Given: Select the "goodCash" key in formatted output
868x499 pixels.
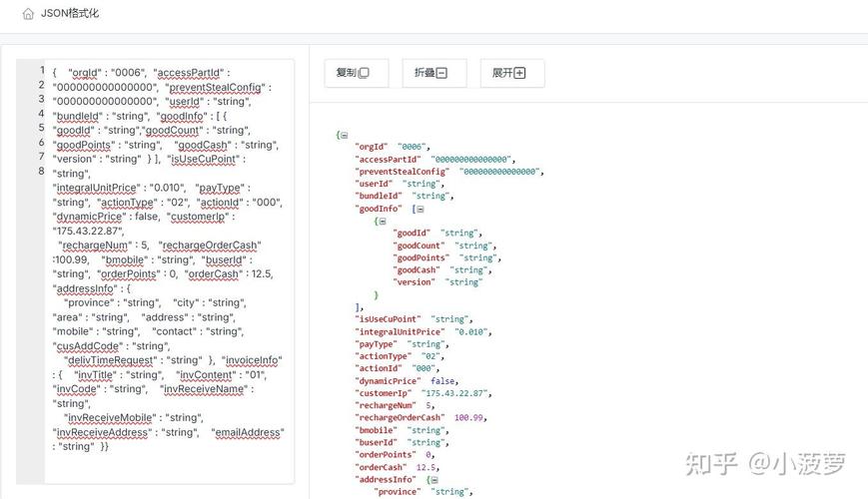Looking at the screenshot, I should (417, 270).
